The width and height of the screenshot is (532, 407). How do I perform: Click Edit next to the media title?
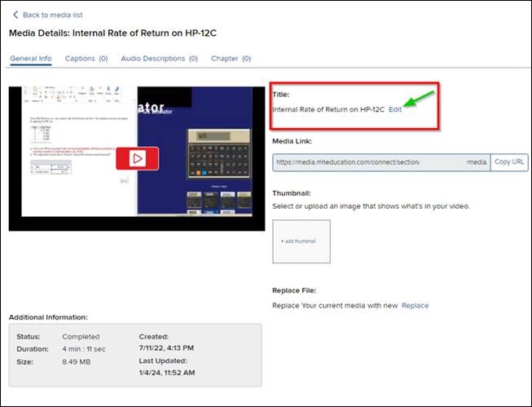tap(395, 109)
